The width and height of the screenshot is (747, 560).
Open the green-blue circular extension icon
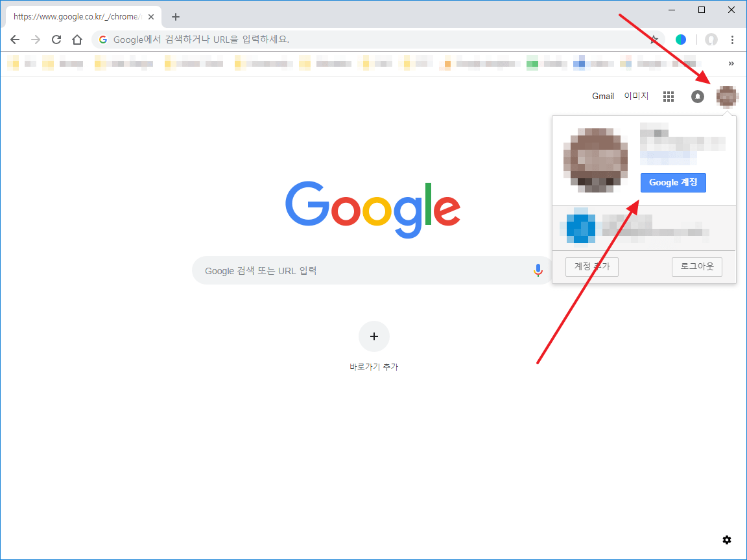click(x=681, y=40)
